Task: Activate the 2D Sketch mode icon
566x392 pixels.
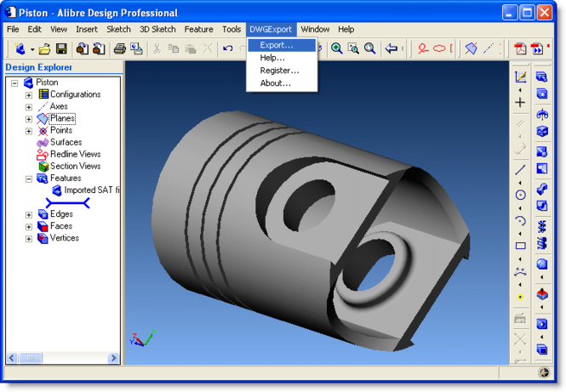Action: [520, 77]
